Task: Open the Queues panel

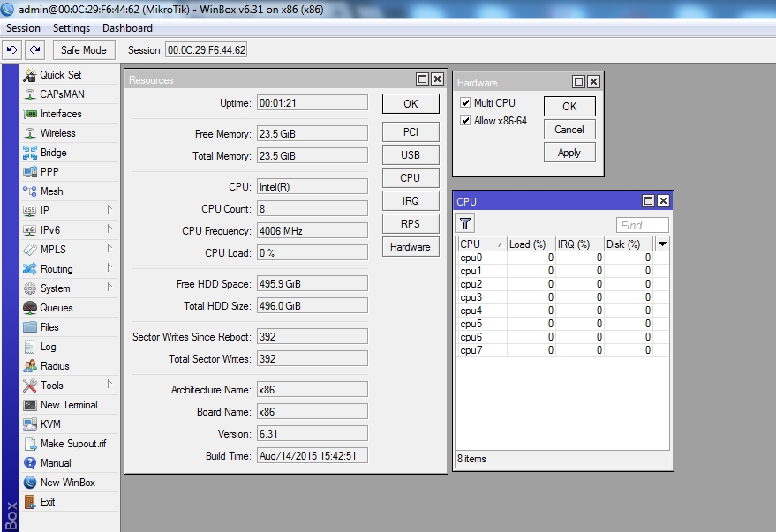Action: pyautogui.click(x=57, y=308)
